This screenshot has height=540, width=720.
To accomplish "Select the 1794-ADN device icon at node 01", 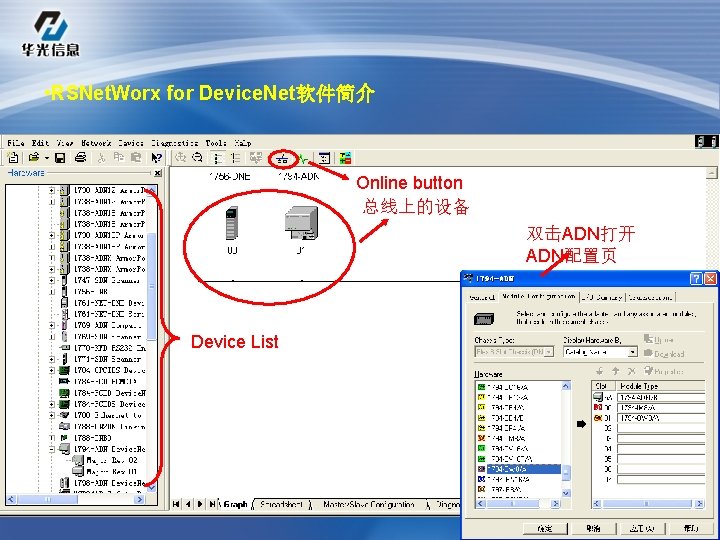I will [301, 223].
